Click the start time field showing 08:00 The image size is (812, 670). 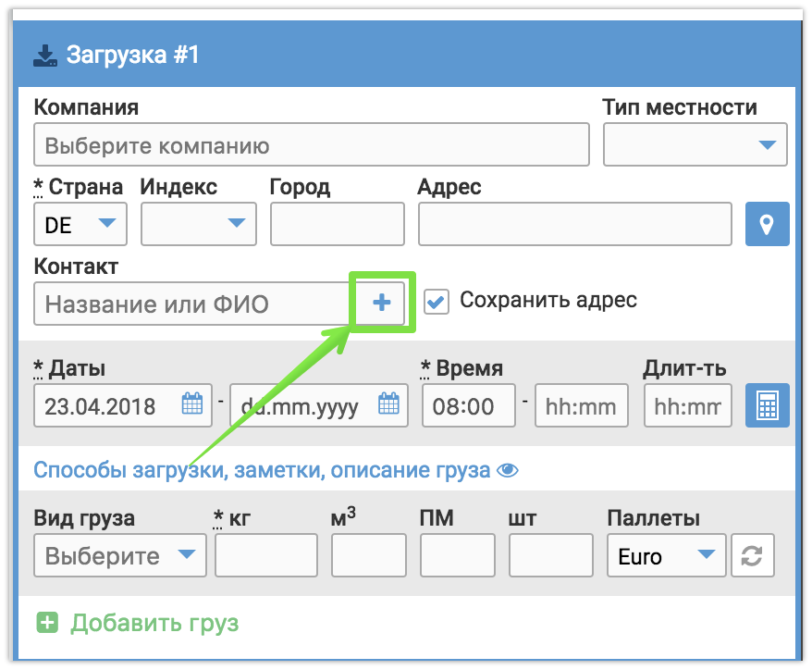pos(468,405)
